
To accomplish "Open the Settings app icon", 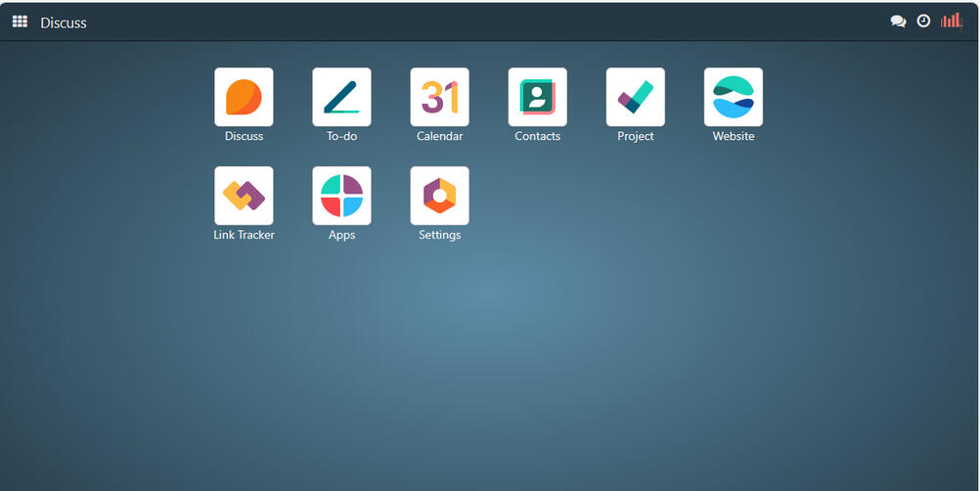I will tap(439, 196).
